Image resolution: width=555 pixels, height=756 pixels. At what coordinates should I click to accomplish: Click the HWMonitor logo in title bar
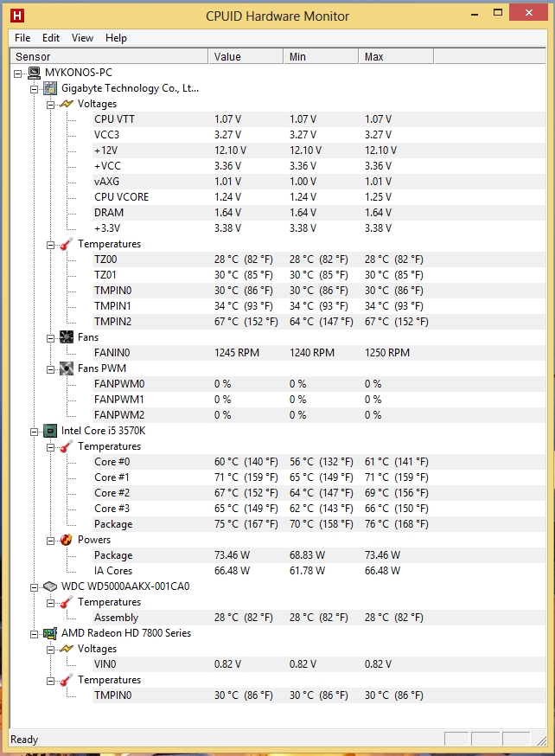(17, 16)
